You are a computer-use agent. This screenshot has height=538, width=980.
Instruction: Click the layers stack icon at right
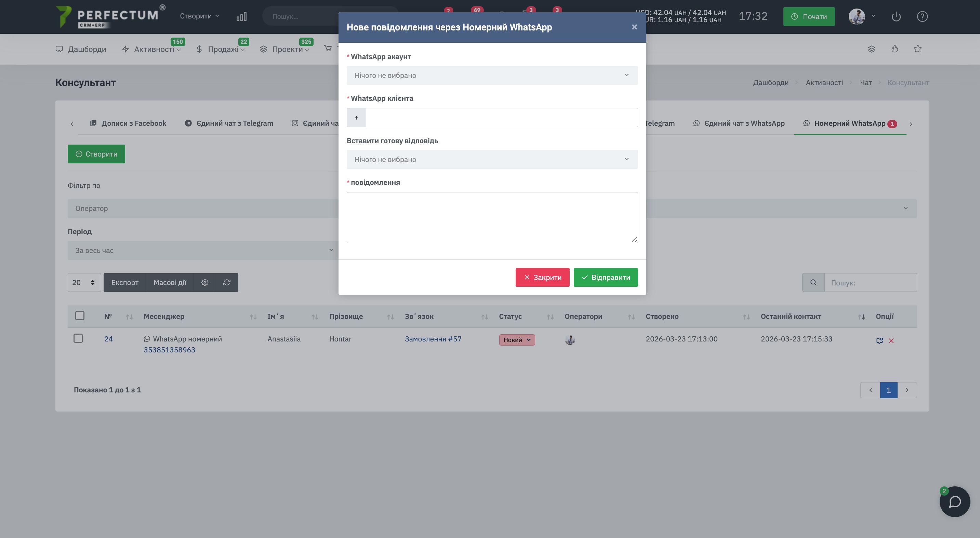pyautogui.click(x=871, y=49)
